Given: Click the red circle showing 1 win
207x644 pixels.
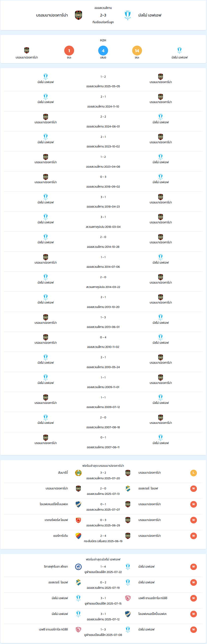Looking at the screenshot, I should coord(69,51).
